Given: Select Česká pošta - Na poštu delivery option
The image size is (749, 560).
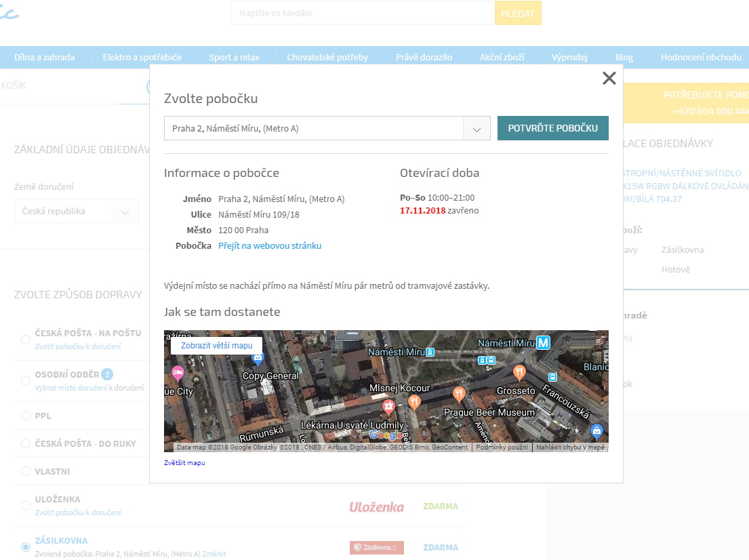Looking at the screenshot, I should point(26,340).
